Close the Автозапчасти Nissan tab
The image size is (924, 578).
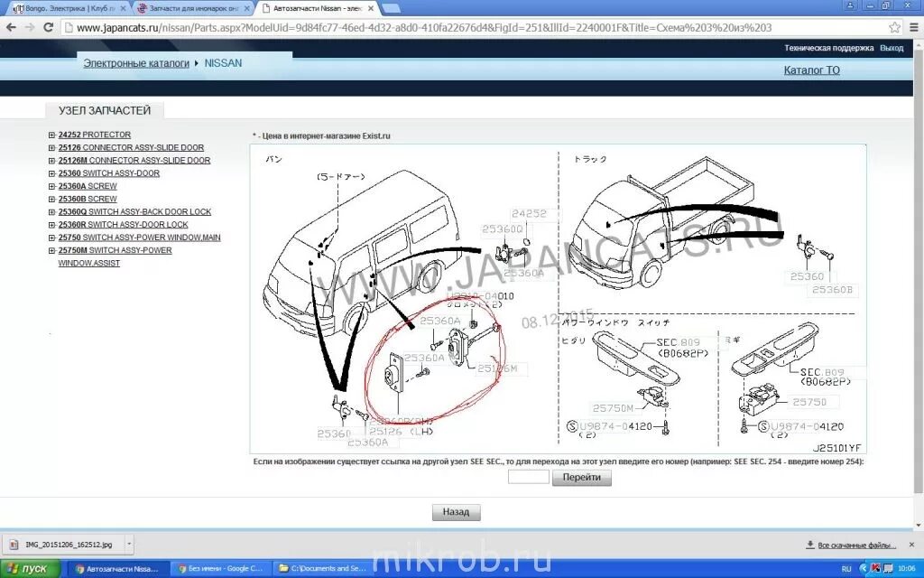pyautogui.click(x=371, y=9)
